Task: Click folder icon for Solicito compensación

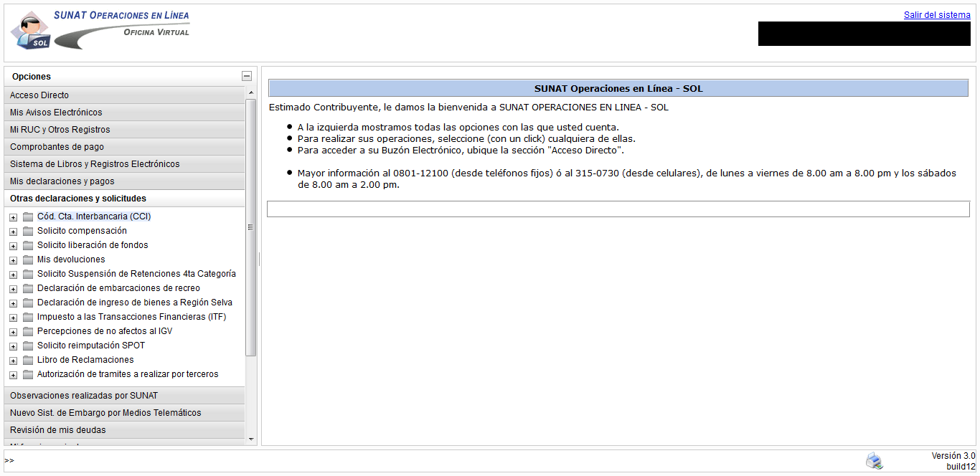Action: [28, 231]
